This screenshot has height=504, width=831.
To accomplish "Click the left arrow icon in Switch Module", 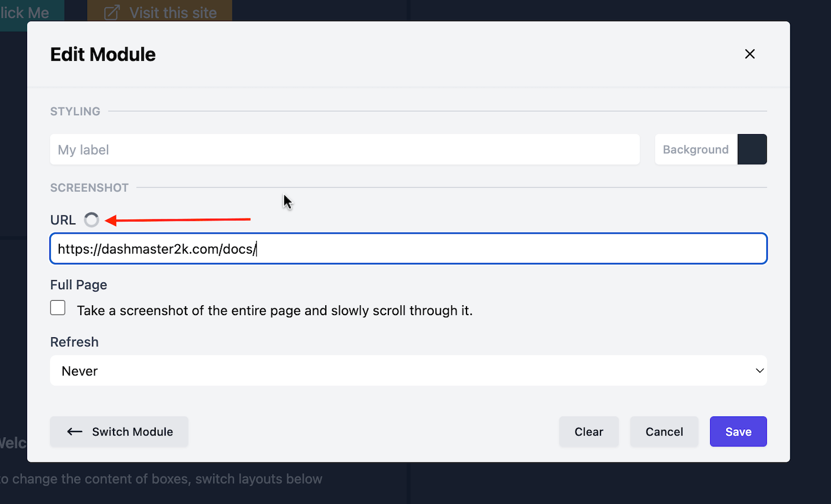I will [75, 432].
